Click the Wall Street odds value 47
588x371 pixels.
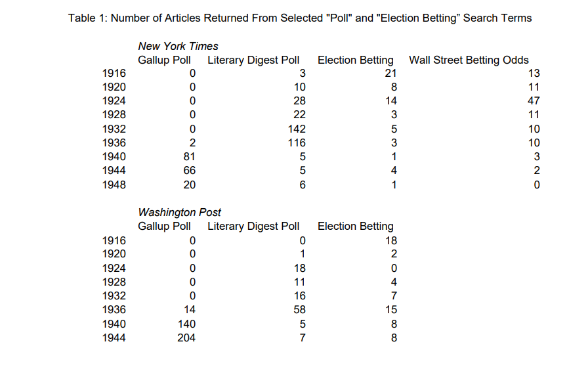534,101
